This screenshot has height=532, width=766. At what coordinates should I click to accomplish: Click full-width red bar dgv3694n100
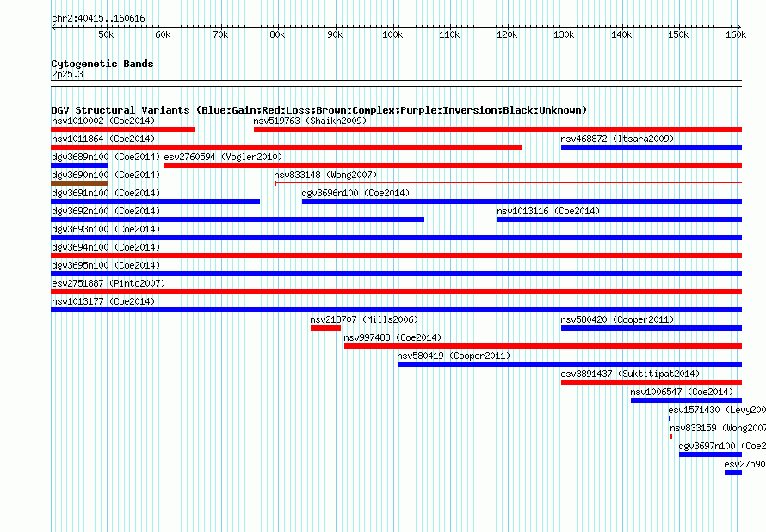tap(396, 256)
